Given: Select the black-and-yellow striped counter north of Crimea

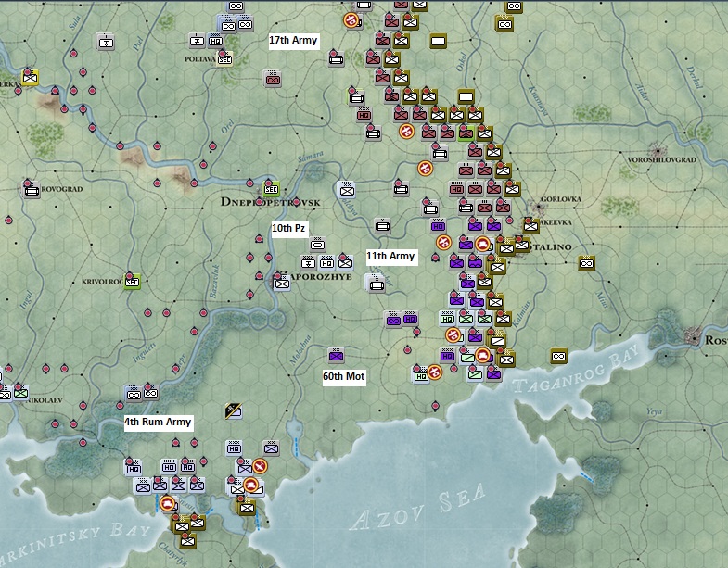Looking at the screenshot, I should 234,410.
